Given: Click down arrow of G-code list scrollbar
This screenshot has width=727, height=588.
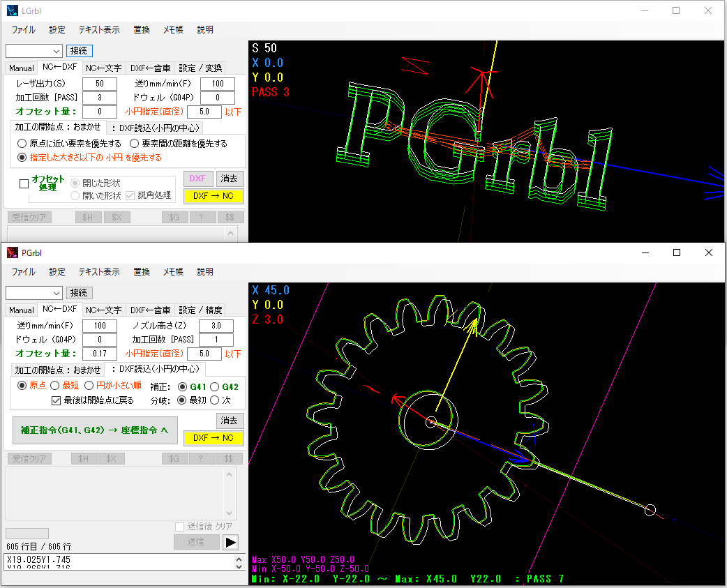Looking at the screenshot, I should 239,566.
